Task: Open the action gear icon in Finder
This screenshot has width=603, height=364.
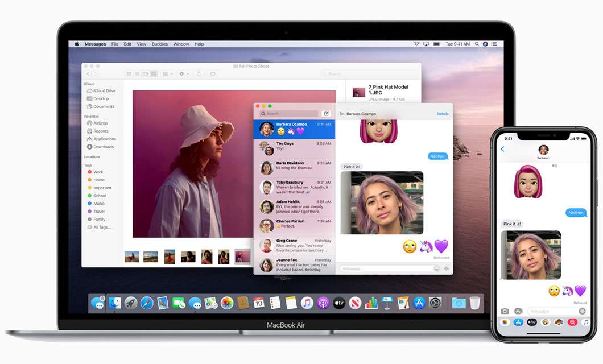Action: point(182,73)
